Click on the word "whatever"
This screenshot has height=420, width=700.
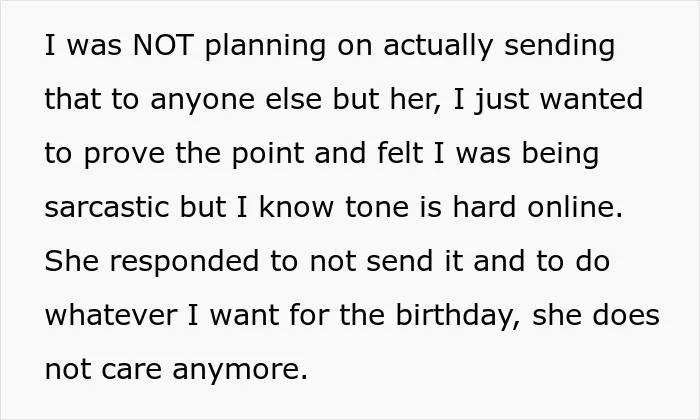pos(111,315)
